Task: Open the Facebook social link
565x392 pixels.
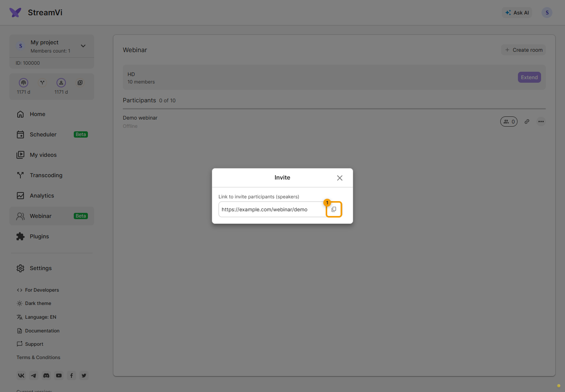Action: [x=71, y=376]
